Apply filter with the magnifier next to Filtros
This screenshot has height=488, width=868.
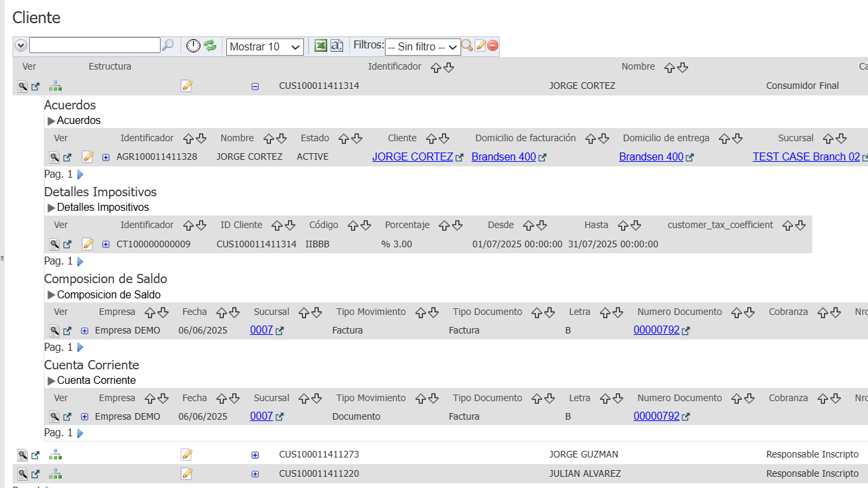468,45
